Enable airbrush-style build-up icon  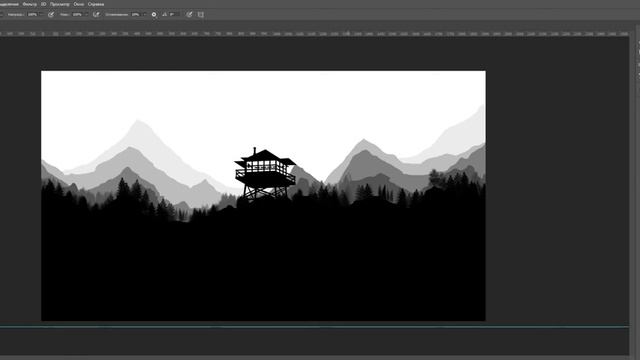coord(96,14)
